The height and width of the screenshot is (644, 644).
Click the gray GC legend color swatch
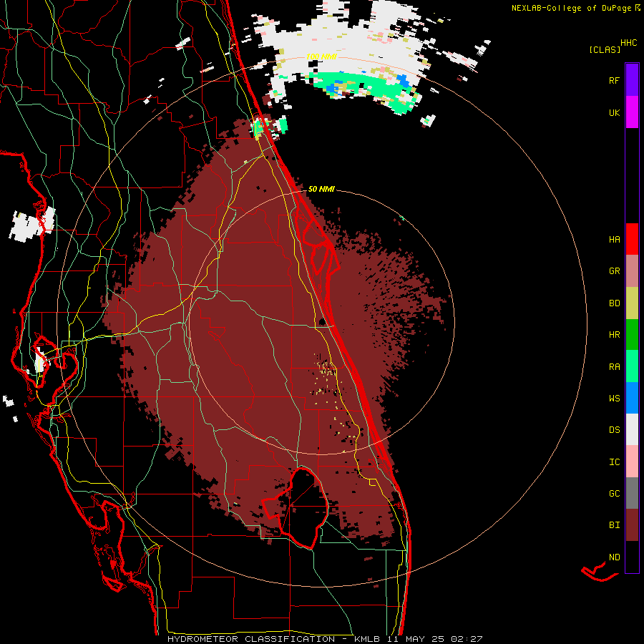pos(632,493)
